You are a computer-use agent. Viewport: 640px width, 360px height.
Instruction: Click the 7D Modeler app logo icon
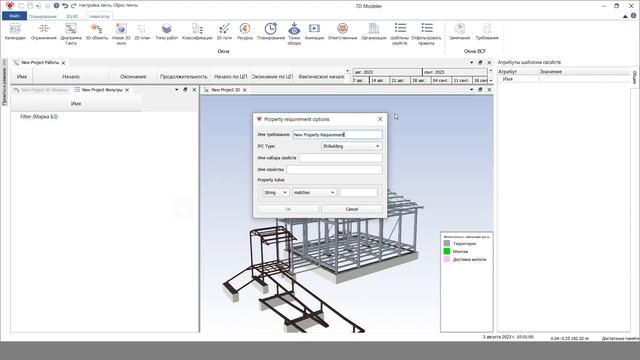[10, 5]
